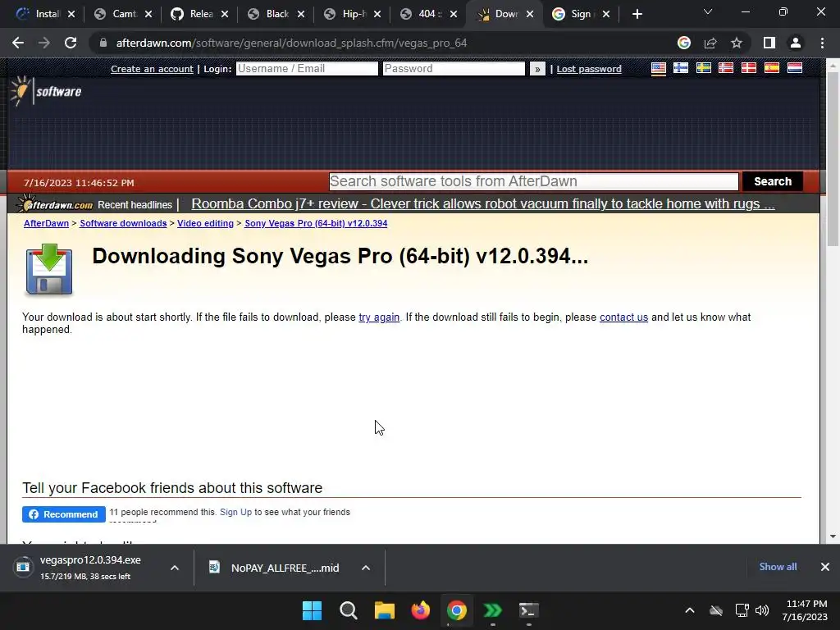Click Sony Vegas Pro (64-bit) breadcrumb
840x630 pixels.
[x=316, y=223]
